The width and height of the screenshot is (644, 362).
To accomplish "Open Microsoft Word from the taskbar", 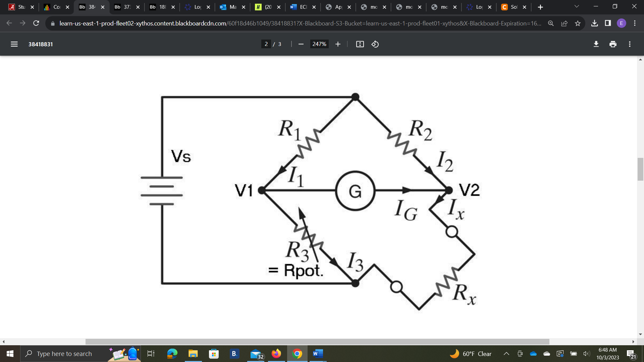I will [317, 354].
